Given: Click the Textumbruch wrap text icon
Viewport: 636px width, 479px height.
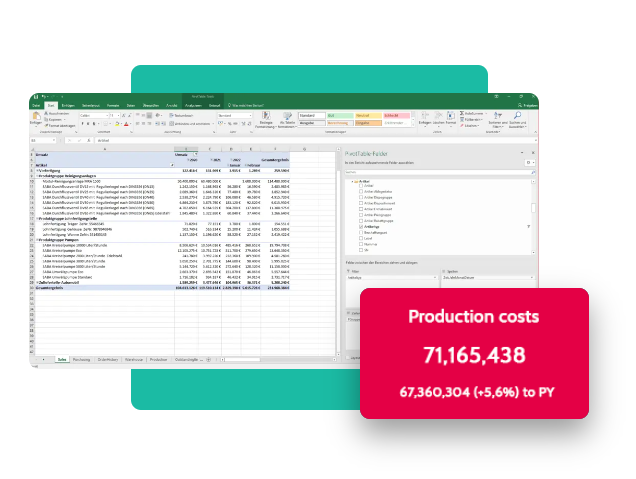Looking at the screenshot, I should [x=172, y=116].
